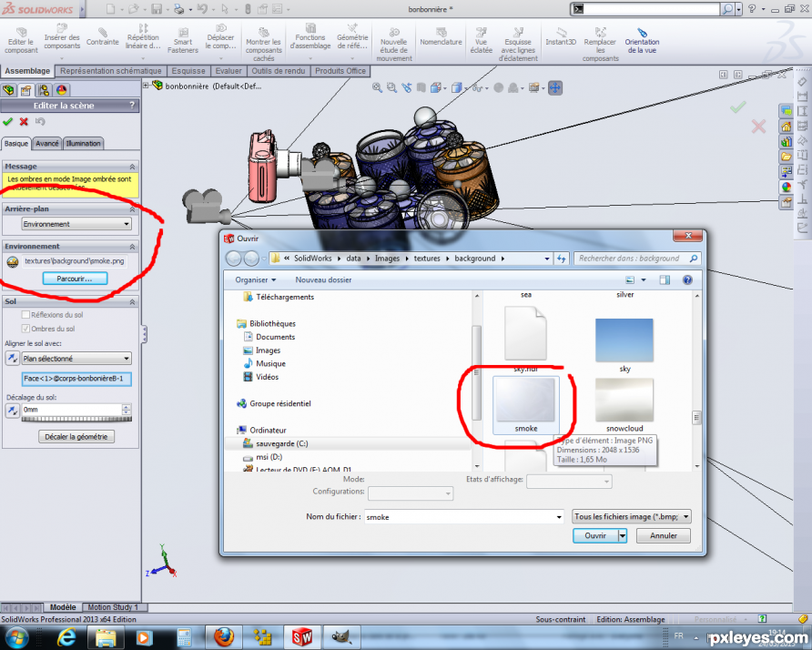Expand bonbonnière tree node
This screenshot has width=812, height=650.
147,86
